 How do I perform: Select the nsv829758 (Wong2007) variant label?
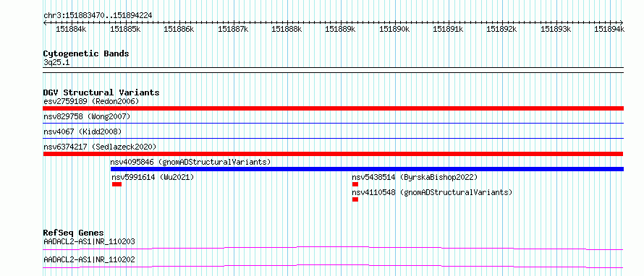click(87, 117)
